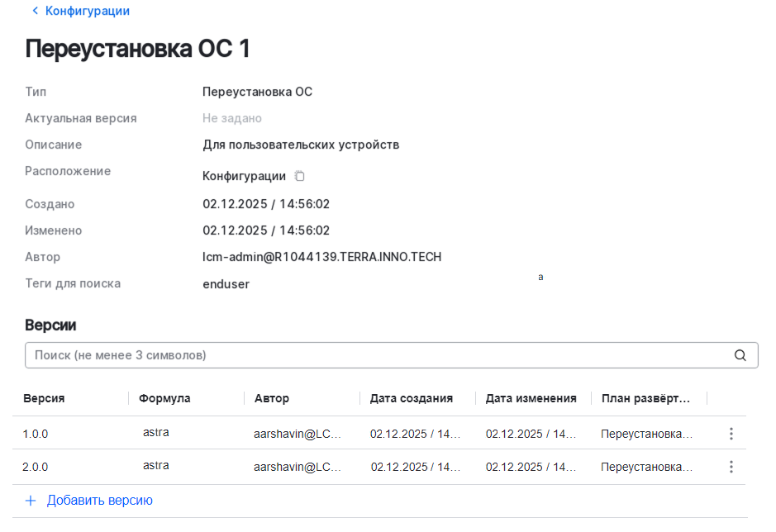776x532 pixels.
Task: Click the magnifier icon in search field
Action: pyautogui.click(x=739, y=354)
